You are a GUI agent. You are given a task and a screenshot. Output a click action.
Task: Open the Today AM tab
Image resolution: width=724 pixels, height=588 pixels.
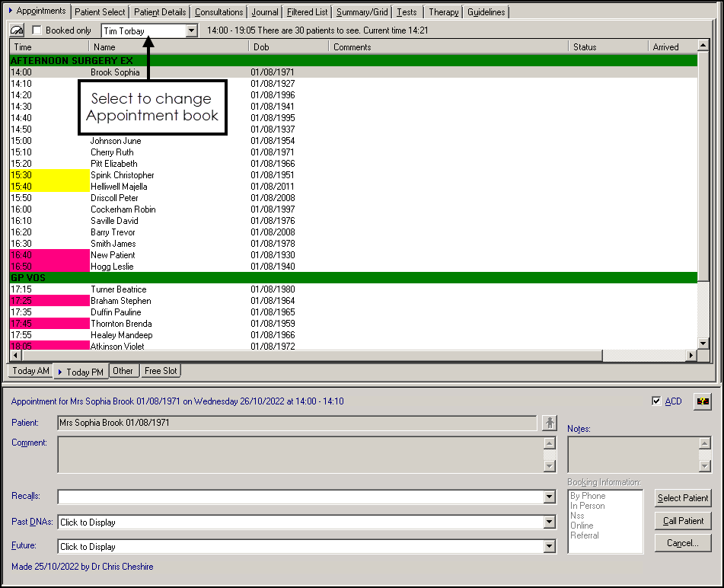(x=30, y=371)
